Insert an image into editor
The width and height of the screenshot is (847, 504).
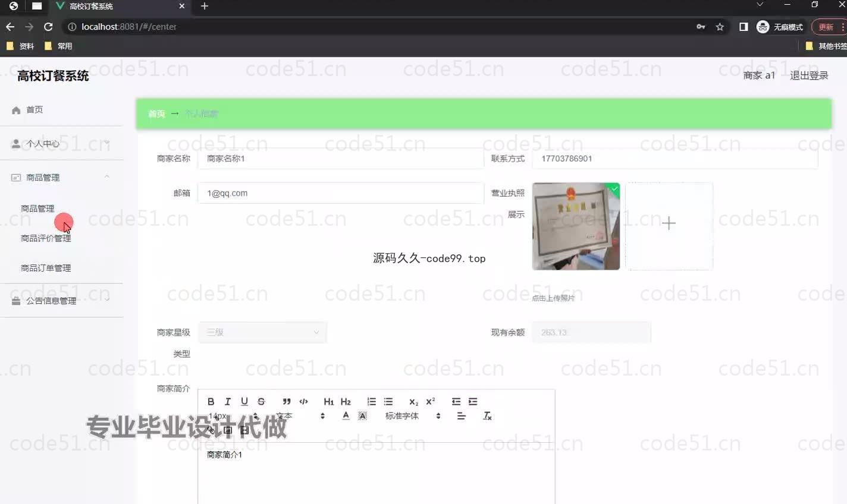click(227, 430)
